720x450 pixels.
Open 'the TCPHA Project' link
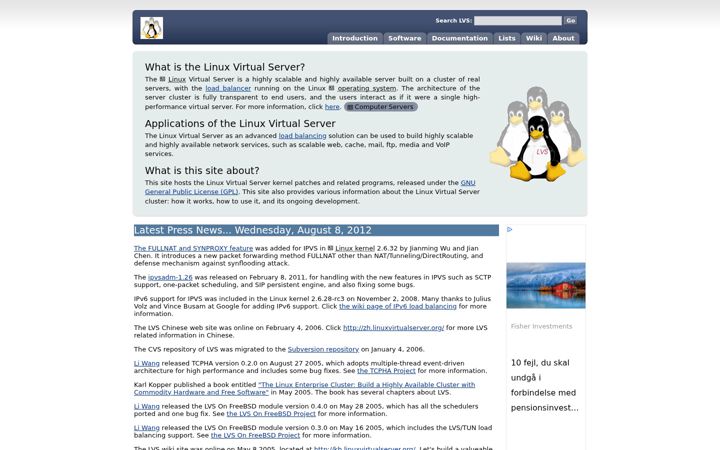(386, 371)
